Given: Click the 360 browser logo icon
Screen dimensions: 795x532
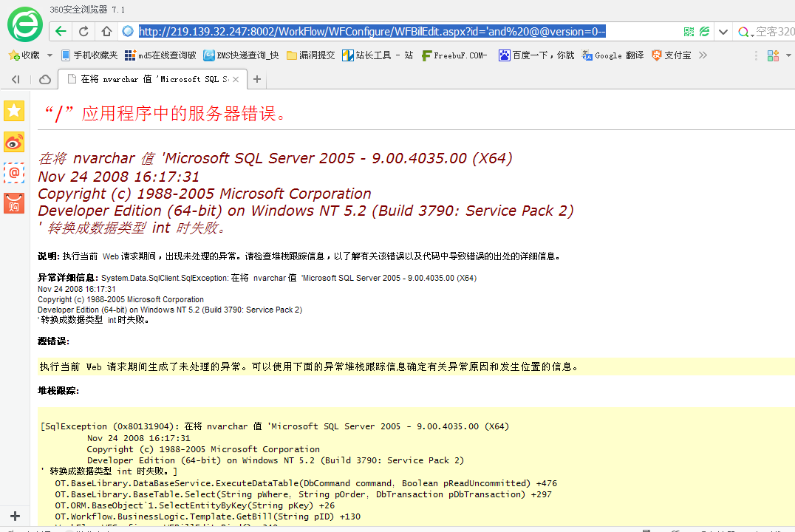Looking at the screenshot, I should (x=25, y=24).
